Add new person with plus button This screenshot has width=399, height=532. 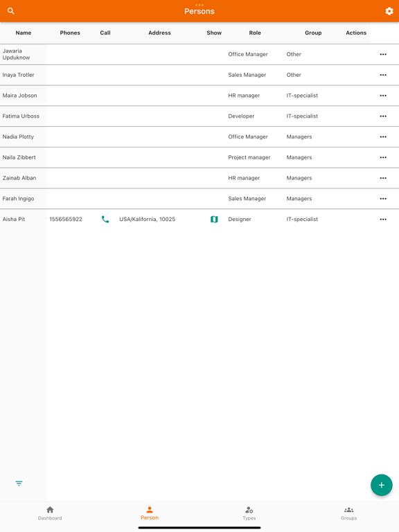[x=382, y=485]
